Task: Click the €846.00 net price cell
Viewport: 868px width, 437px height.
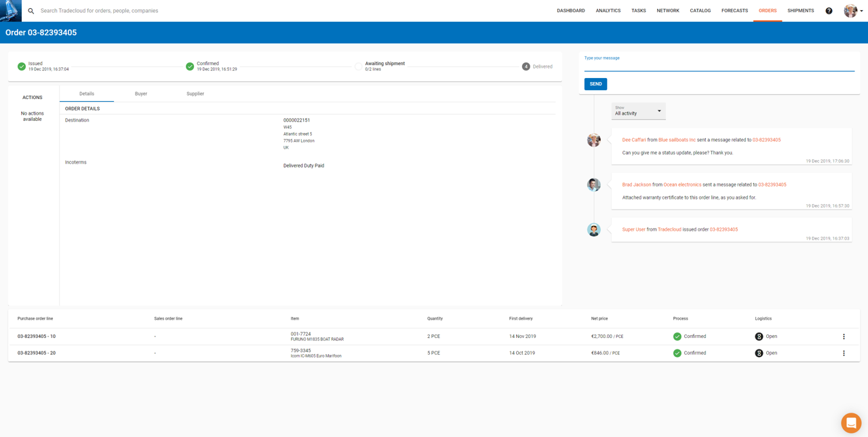Action: (x=606, y=354)
